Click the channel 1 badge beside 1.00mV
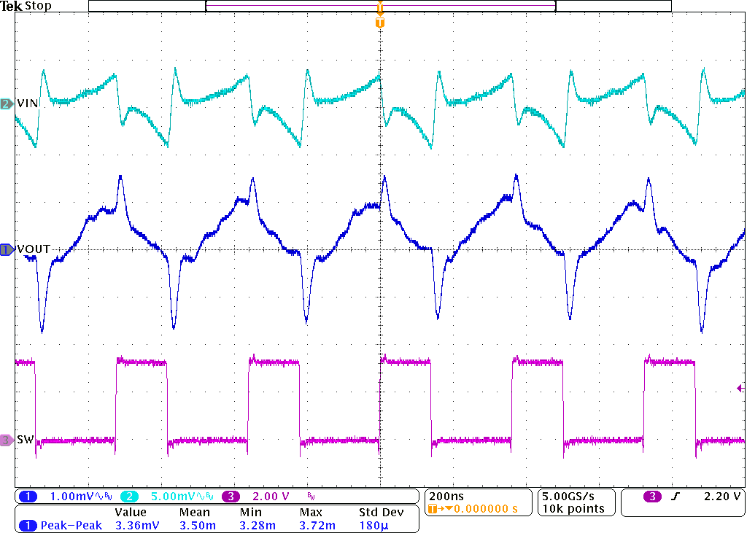Viewport: 747px width, 560px height. pyautogui.click(x=28, y=497)
